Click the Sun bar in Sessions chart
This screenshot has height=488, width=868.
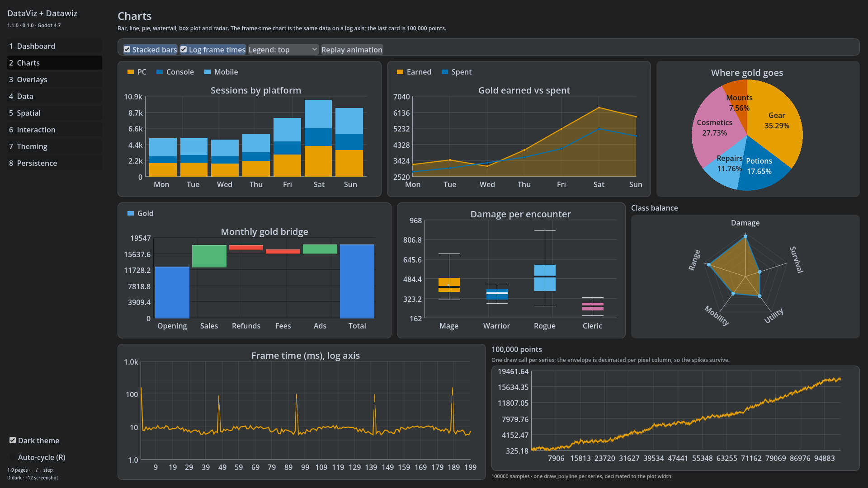(x=349, y=142)
